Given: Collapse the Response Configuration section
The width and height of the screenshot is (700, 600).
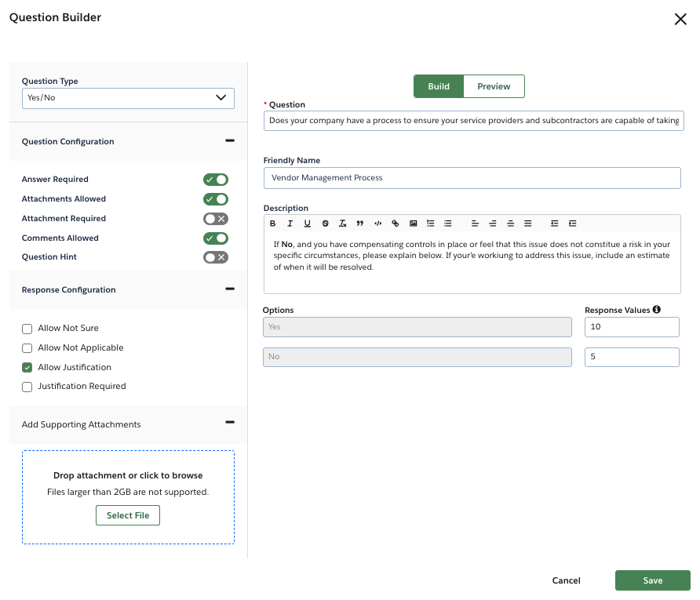Looking at the screenshot, I should click(x=229, y=289).
